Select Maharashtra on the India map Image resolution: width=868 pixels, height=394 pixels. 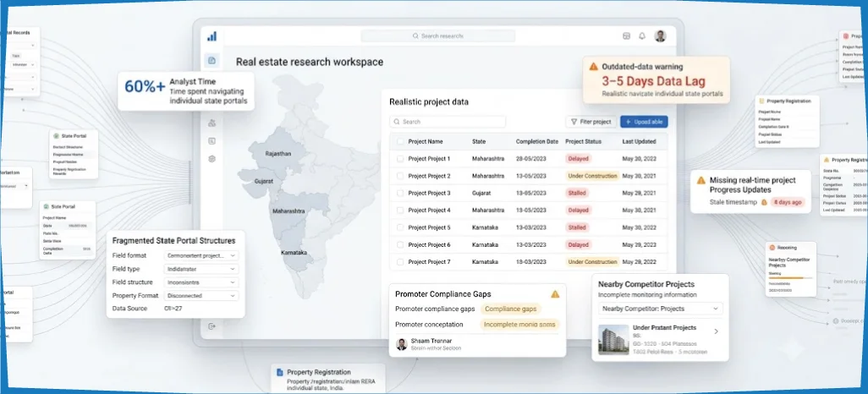click(288, 211)
